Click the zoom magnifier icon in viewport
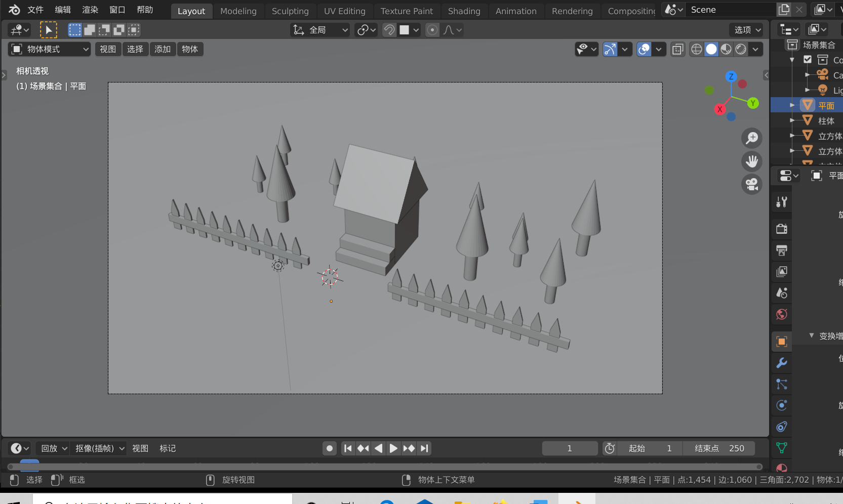This screenshot has width=843, height=504. coord(752,138)
